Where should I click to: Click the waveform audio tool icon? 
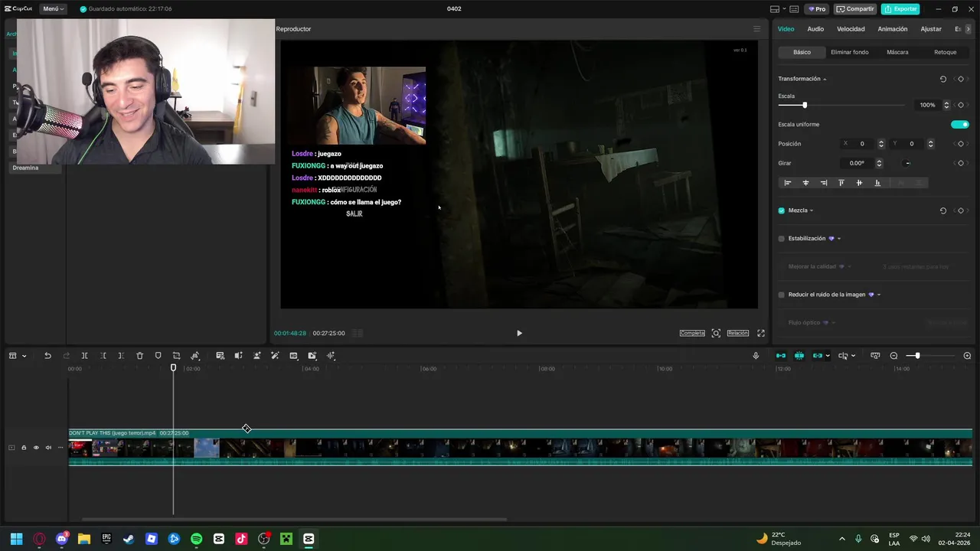331,356
